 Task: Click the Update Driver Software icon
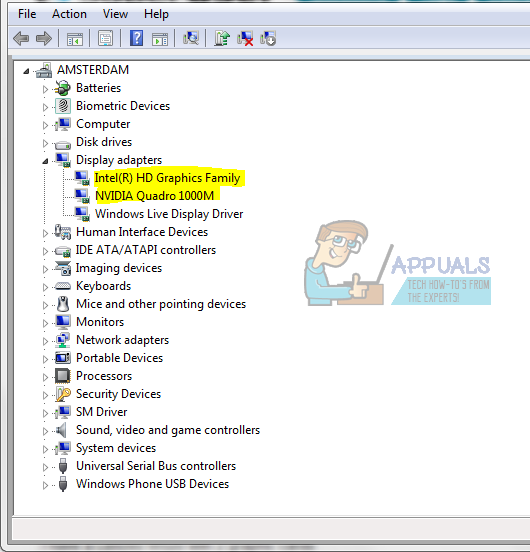click(x=222, y=38)
